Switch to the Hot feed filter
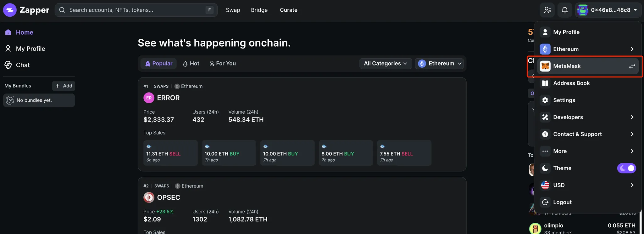The width and height of the screenshot is (644, 234). coord(191,64)
